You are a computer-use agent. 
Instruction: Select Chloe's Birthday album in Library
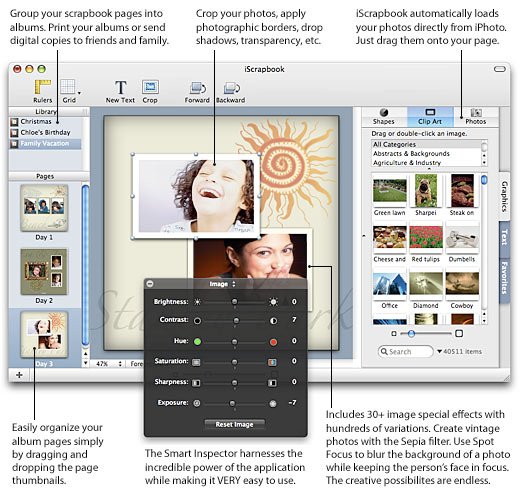coord(45,133)
